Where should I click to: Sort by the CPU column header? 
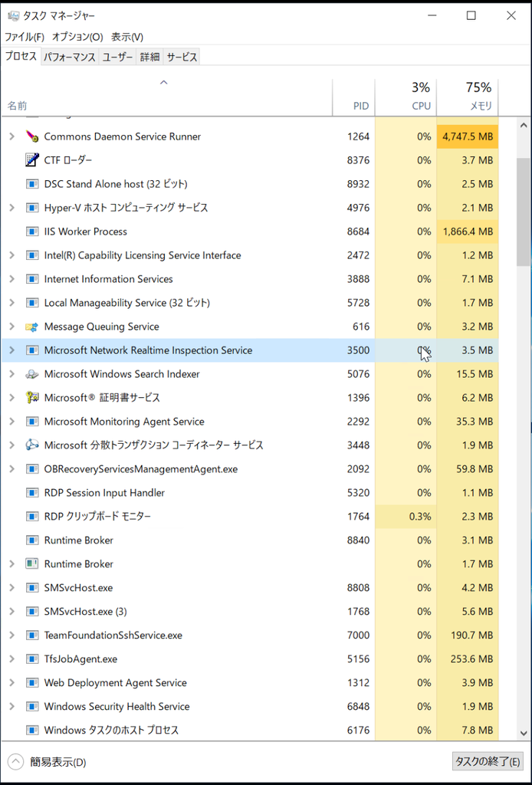406,97
